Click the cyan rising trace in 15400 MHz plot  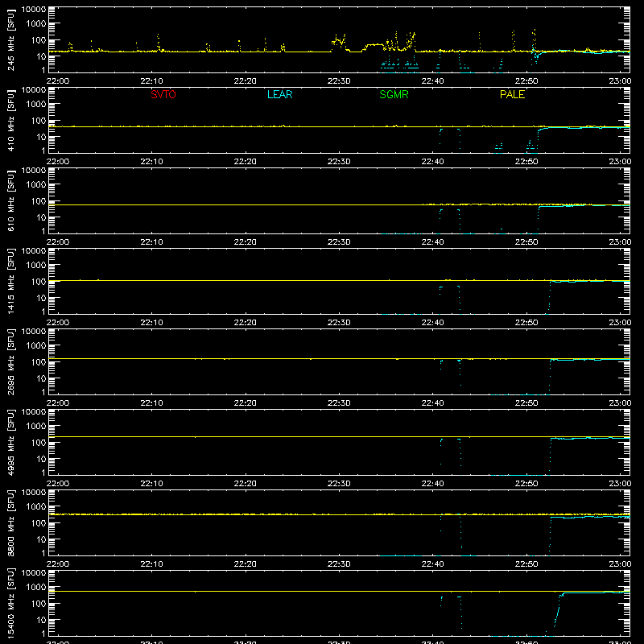pos(559,608)
